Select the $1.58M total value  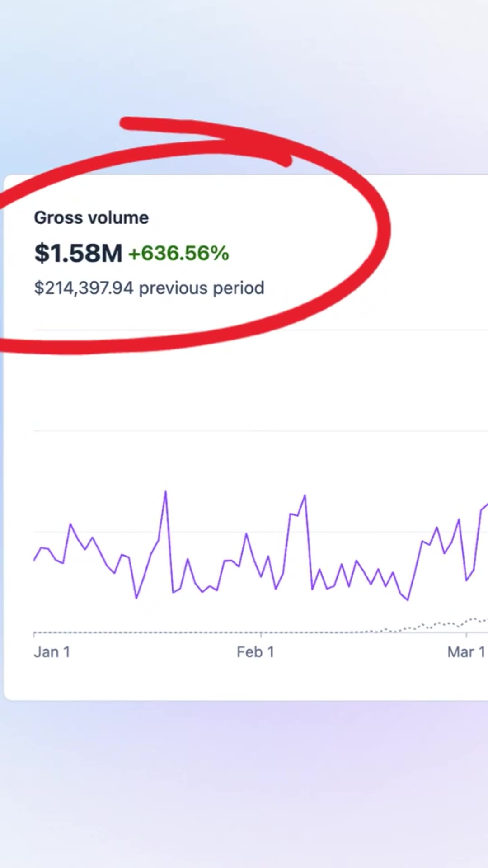[x=78, y=253]
